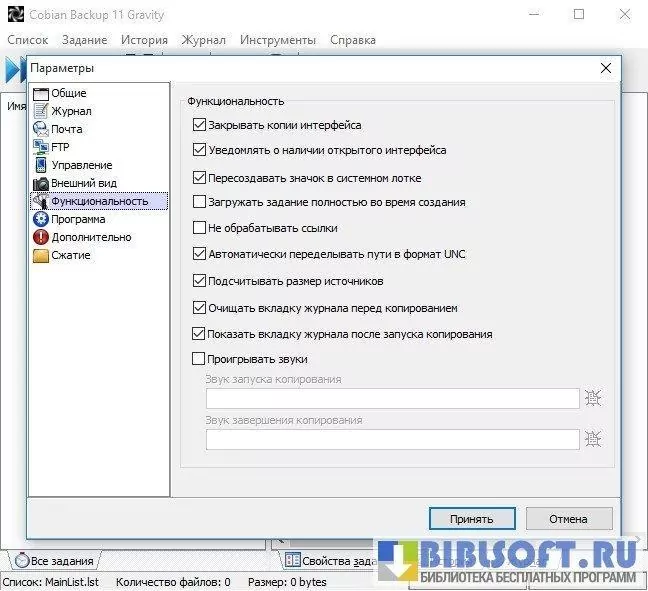Image resolution: width=648 pixels, height=591 pixels.
Task: Select the Управление icon in sidebar
Action: pos(41,165)
